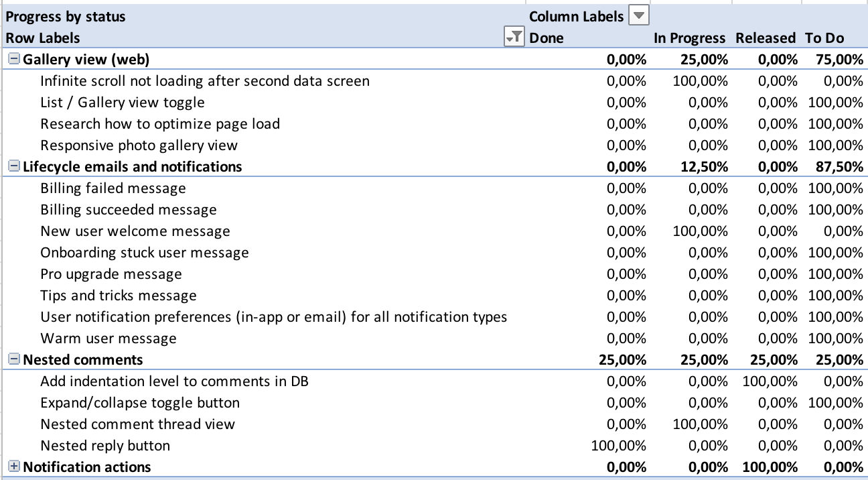
Task: Select Expand/collapse toggle To Do 100,00% cell
Action: click(836, 403)
